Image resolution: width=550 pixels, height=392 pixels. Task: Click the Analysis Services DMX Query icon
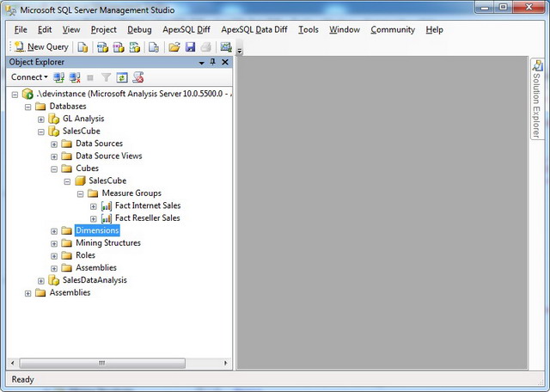119,46
